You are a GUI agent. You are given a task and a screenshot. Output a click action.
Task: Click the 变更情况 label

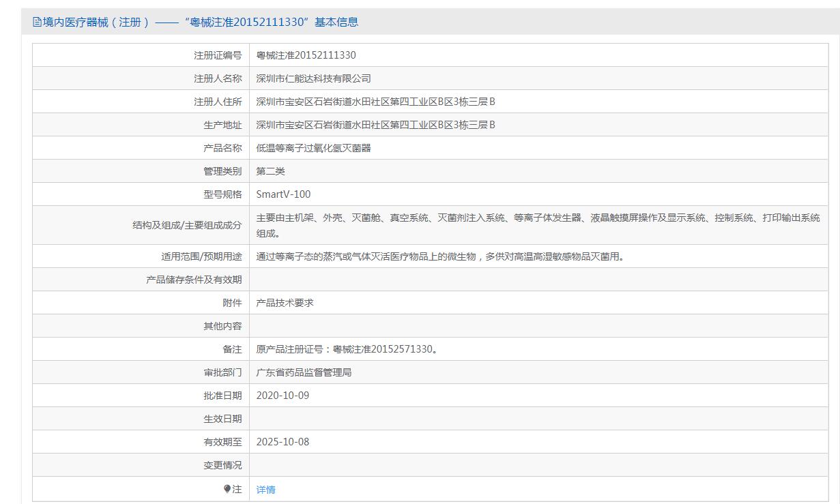click(222, 465)
